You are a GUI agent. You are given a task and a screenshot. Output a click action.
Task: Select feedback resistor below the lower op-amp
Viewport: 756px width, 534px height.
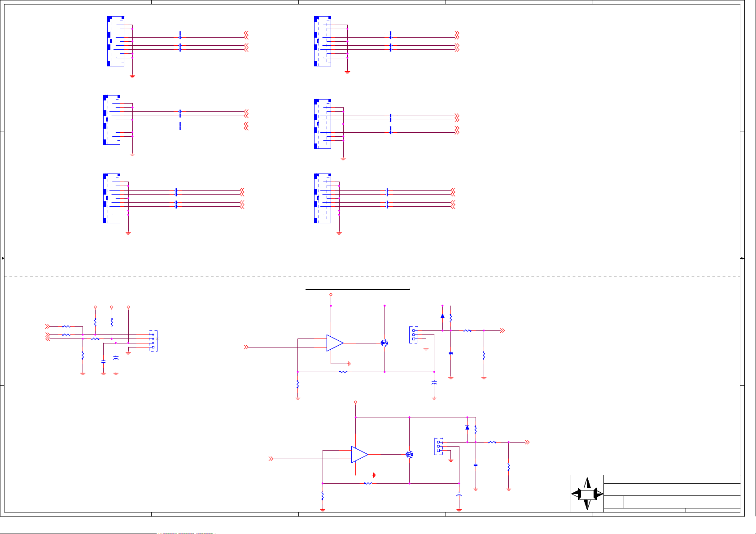click(368, 483)
